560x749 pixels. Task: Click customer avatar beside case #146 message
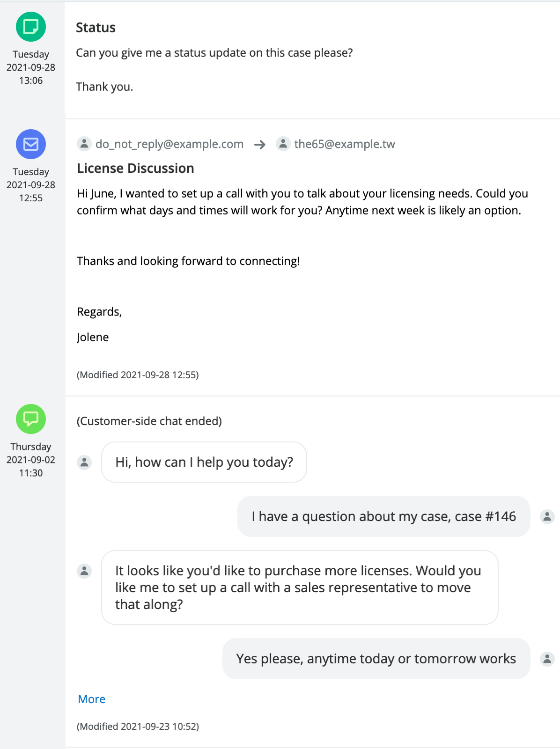coord(547,516)
